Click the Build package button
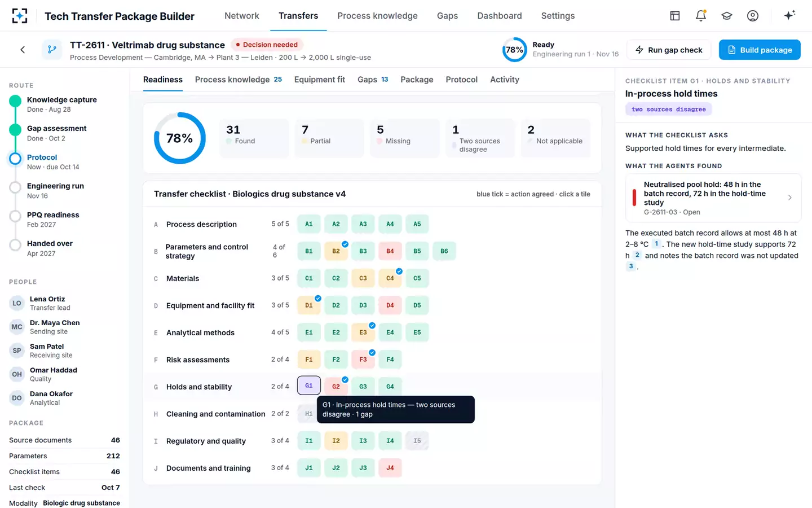 tap(760, 50)
